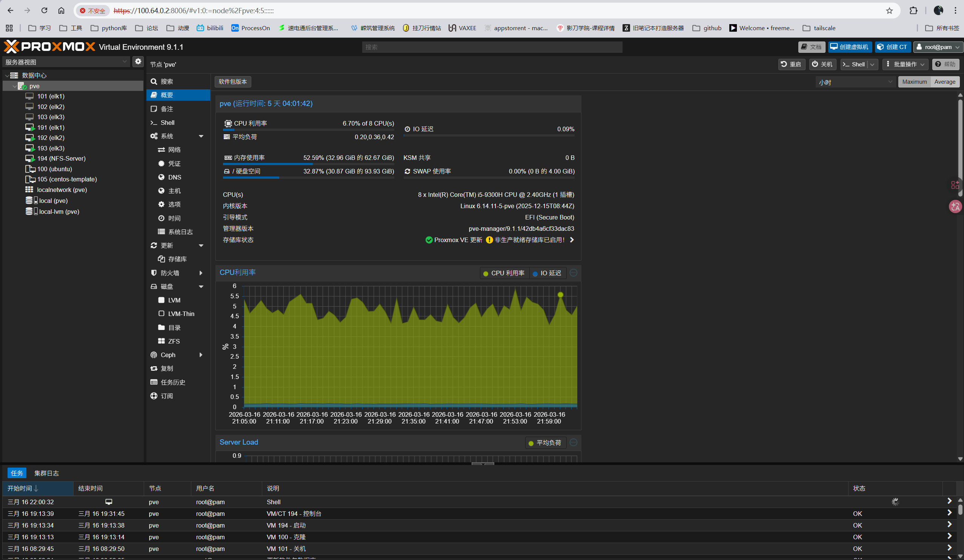Collapse the 系统 menu section
Screen dimensions: 964x560
(201, 136)
